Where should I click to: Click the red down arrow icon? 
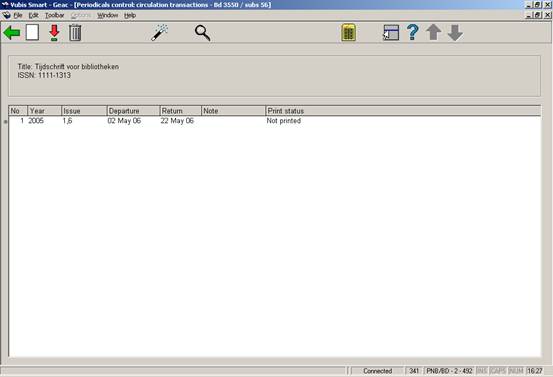pyautogui.click(x=54, y=33)
